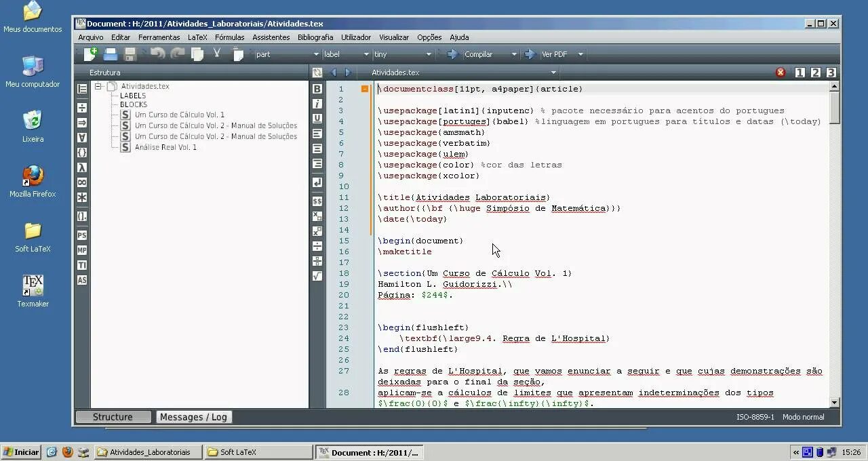The image size is (868, 461).
Task: Select the LABELS node in structure tree
Action: pyautogui.click(x=133, y=96)
